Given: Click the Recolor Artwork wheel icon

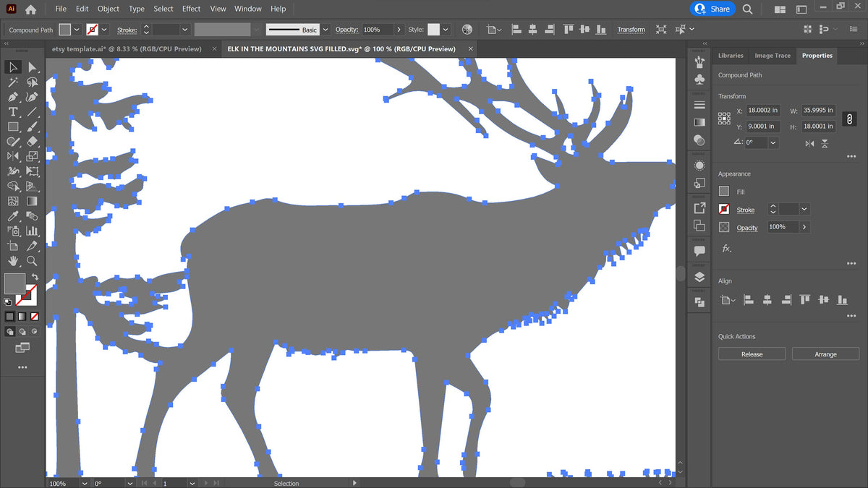Looking at the screenshot, I should (467, 30).
